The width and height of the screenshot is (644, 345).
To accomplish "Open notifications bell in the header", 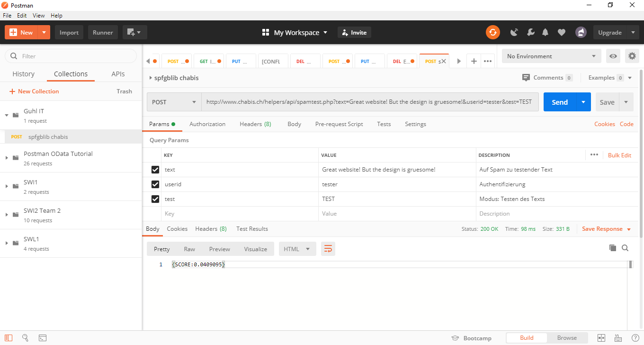I will (x=546, y=32).
